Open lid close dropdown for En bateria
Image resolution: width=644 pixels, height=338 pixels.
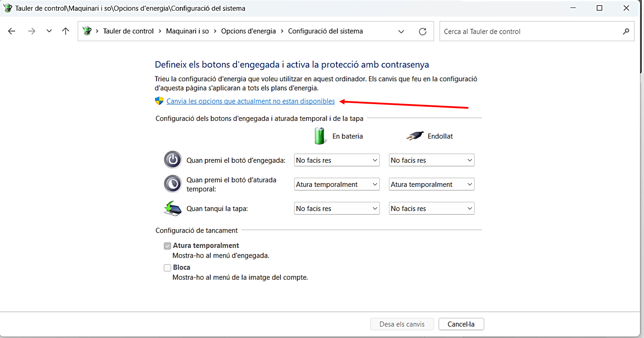click(336, 209)
